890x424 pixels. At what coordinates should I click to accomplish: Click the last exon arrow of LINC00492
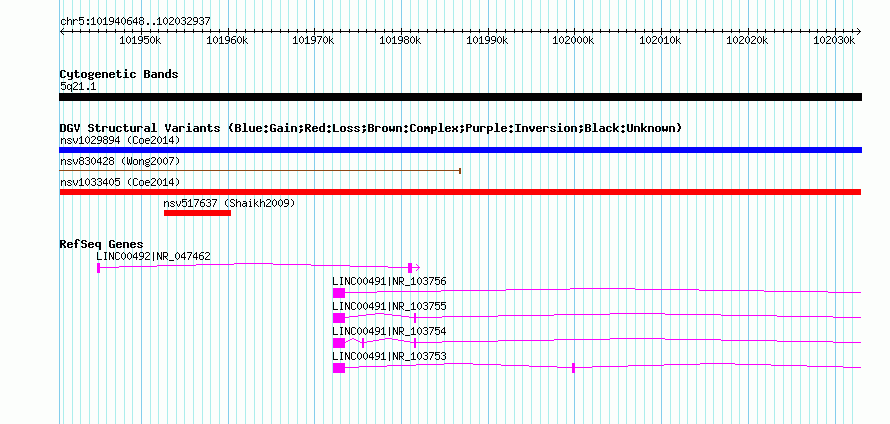pyautogui.click(x=414, y=268)
